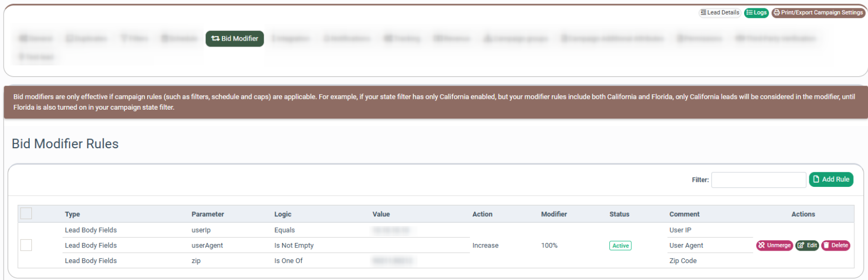The image size is (868, 280).
Task: Tick the checkbox for the merged rule row
Action: click(26, 245)
